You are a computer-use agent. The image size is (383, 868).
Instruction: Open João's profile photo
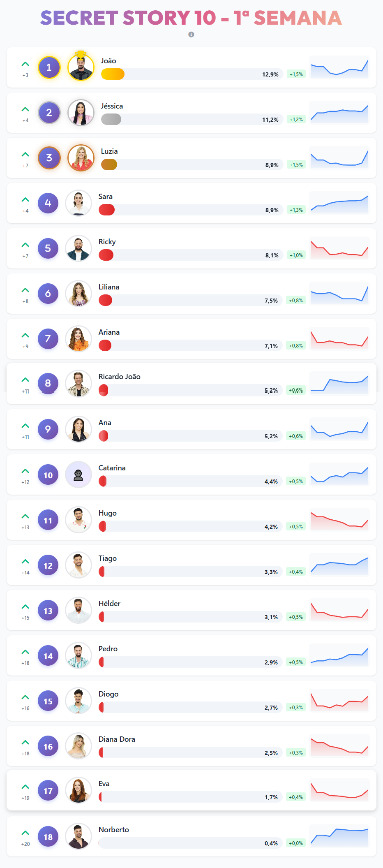(81, 67)
